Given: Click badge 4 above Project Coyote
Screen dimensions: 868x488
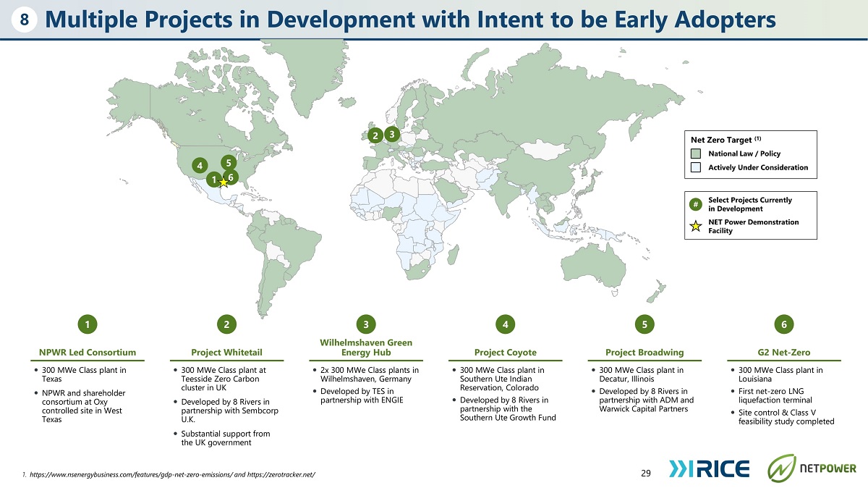Looking at the screenshot, I should coord(506,325).
